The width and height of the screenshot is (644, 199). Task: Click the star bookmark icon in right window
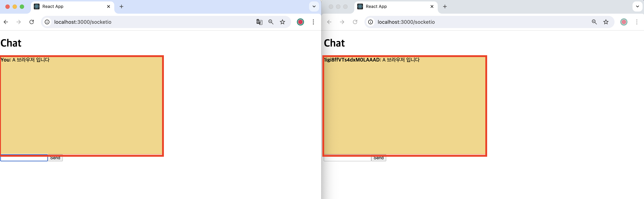tap(606, 22)
